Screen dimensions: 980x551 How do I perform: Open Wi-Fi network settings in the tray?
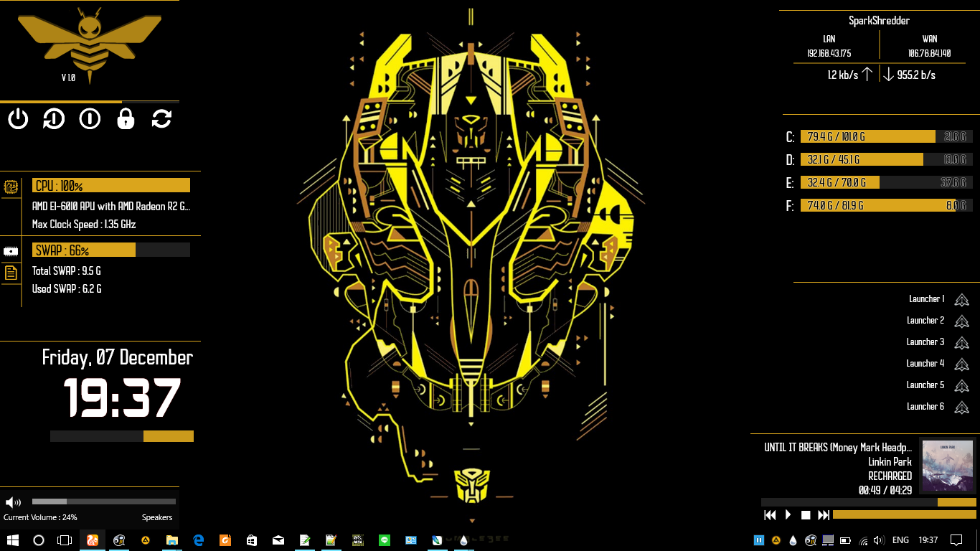[864, 540]
